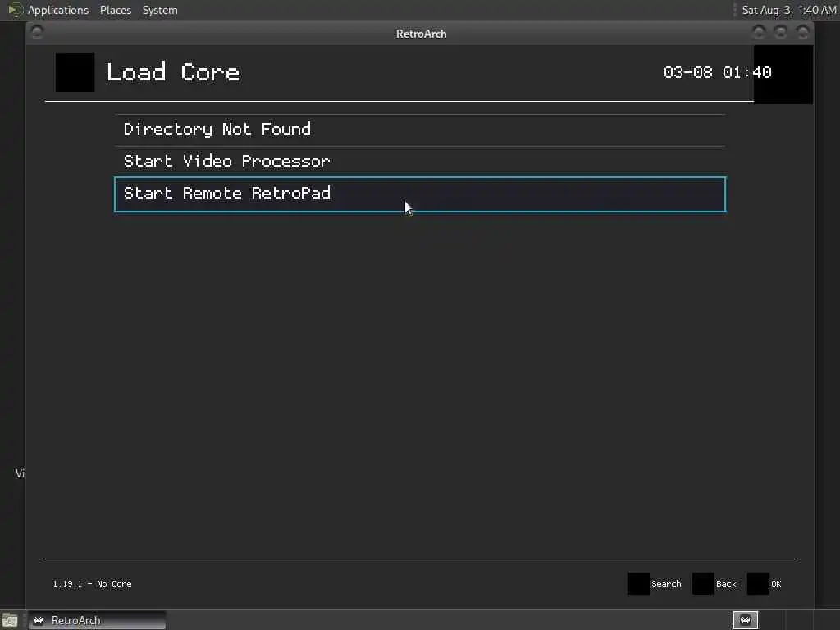Viewport: 840px width, 630px height.
Task: Select Start Remote RetroPad
Action: 420,194
